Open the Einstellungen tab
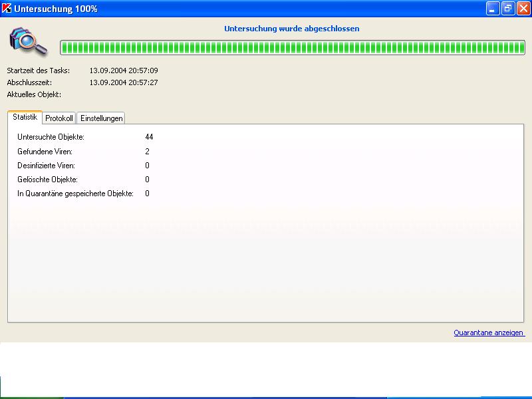This screenshot has width=532, height=399. 100,118
